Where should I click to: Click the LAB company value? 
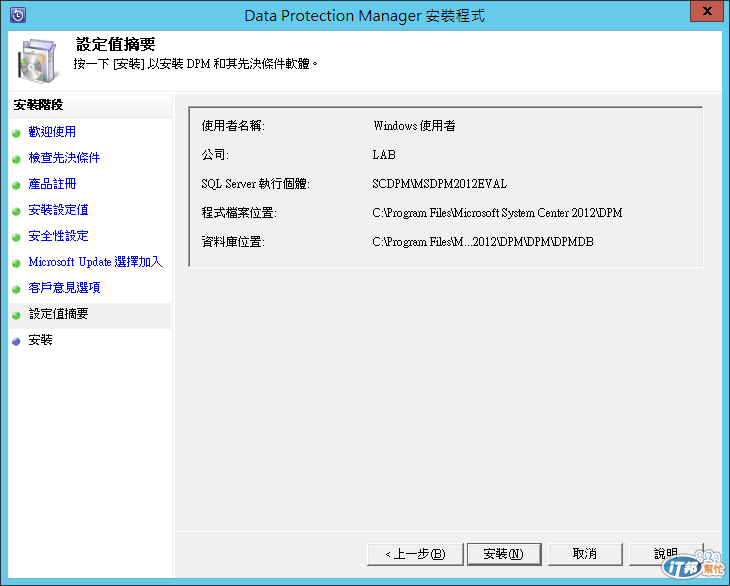point(384,155)
